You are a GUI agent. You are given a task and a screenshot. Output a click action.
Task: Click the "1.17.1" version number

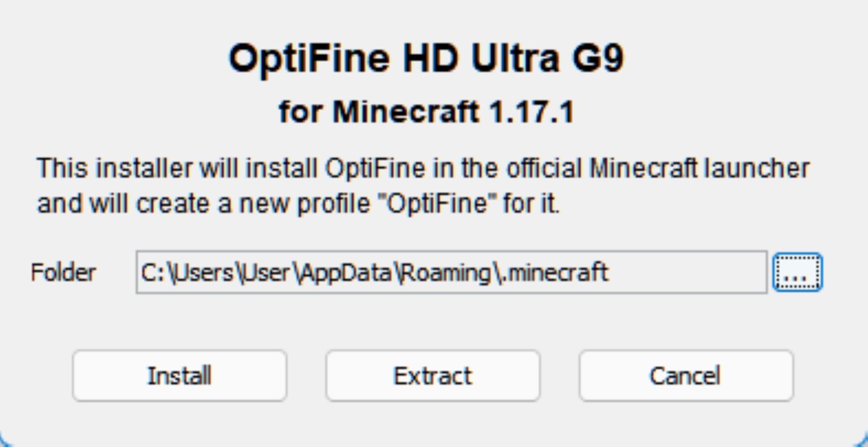tap(531, 111)
